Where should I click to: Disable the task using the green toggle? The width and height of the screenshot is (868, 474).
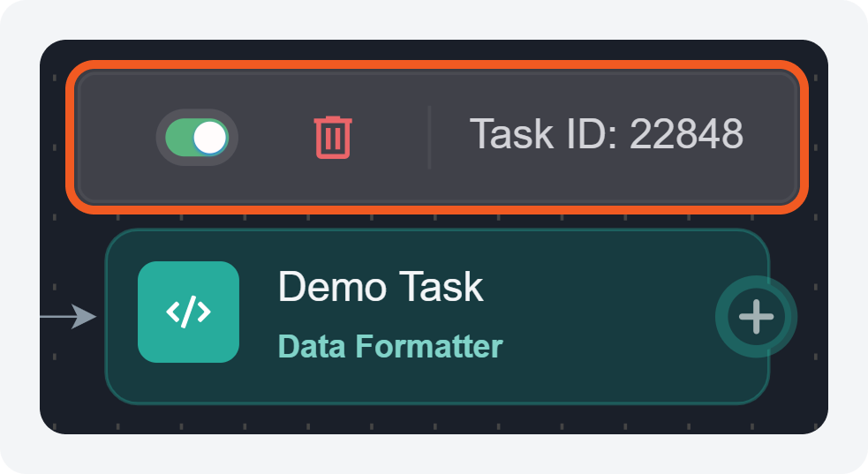[x=197, y=137]
